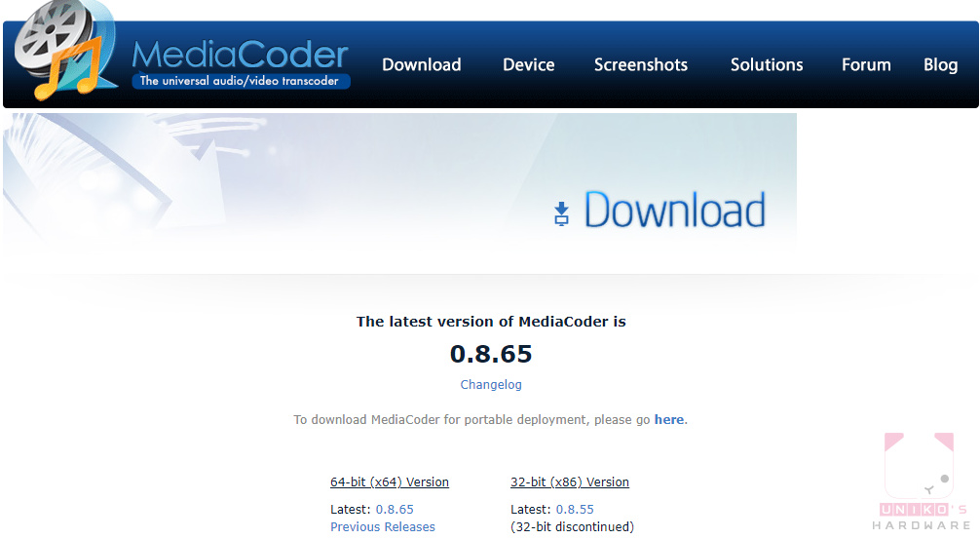Select the 32-bit (x86) Version heading
The height and width of the screenshot is (539, 980).
tap(570, 482)
